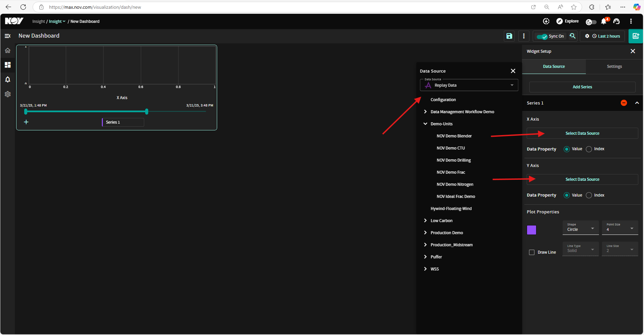Open the Line Size dropdown
This screenshot has width=644, height=335.
pyautogui.click(x=620, y=249)
